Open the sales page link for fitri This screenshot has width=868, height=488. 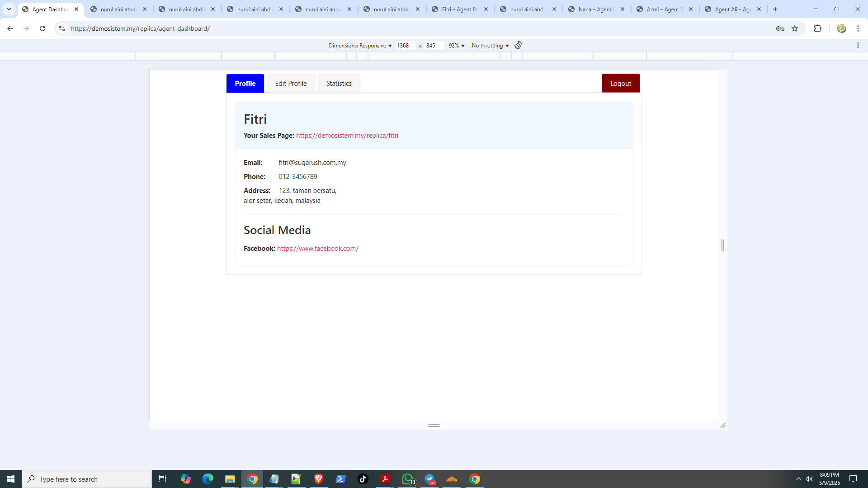pos(347,136)
